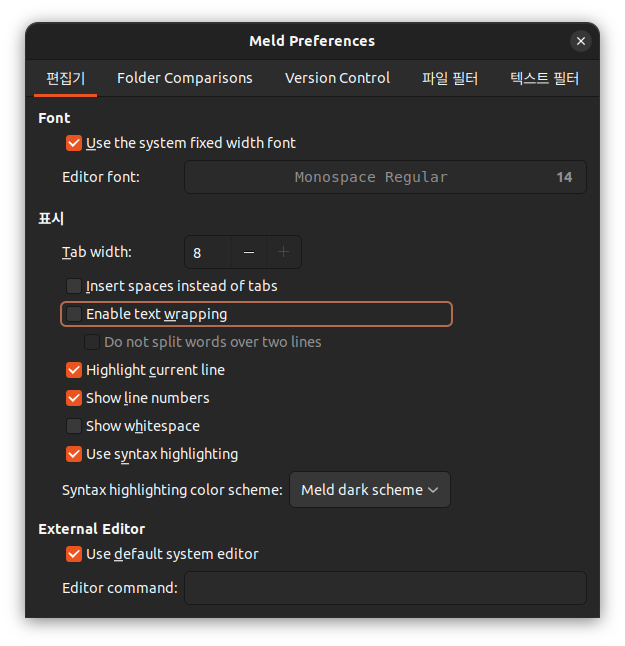Screen dimensions: 625x646
Task: Close the Meld Preferences dialog
Action: click(581, 41)
